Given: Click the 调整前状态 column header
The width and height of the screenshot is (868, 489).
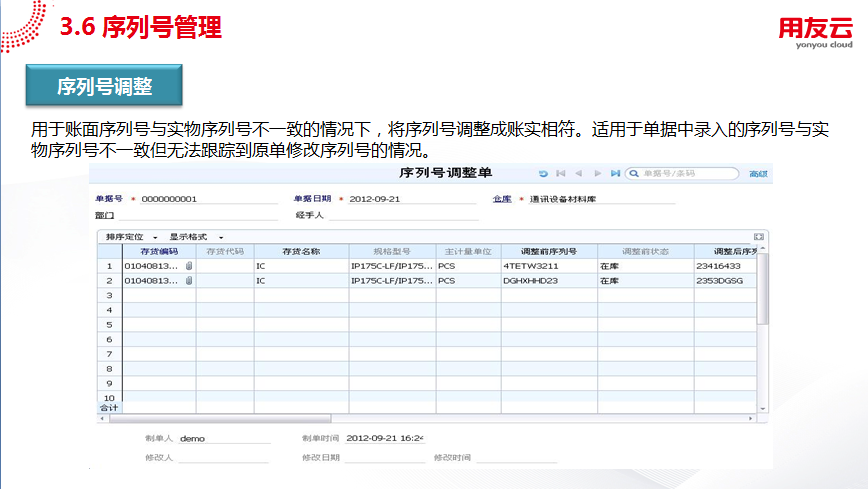Looking at the screenshot, I should pos(645,251).
